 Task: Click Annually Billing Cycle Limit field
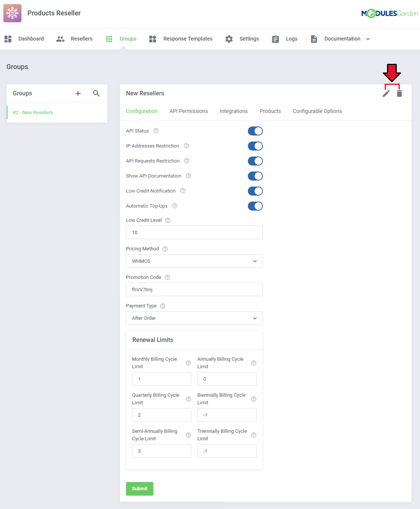click(227, 379)
